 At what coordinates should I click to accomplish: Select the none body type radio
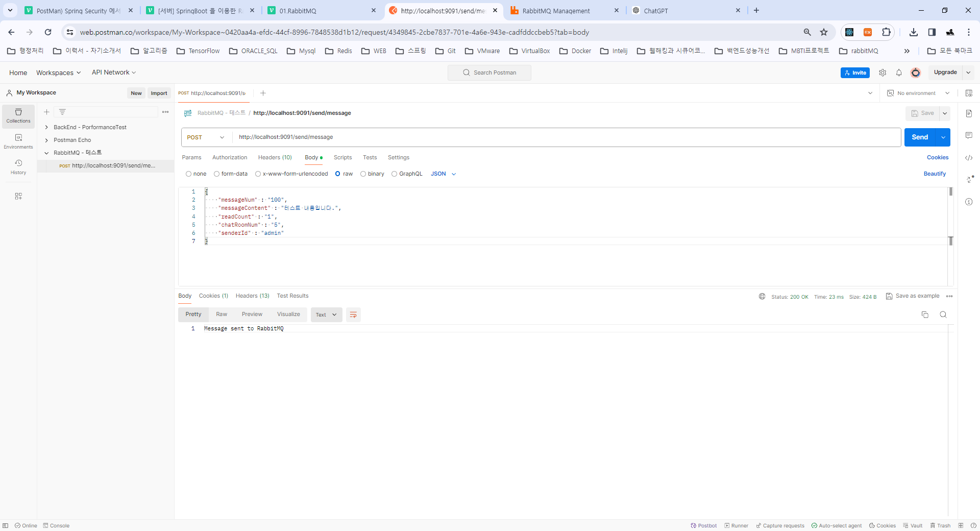coord(188,174)
